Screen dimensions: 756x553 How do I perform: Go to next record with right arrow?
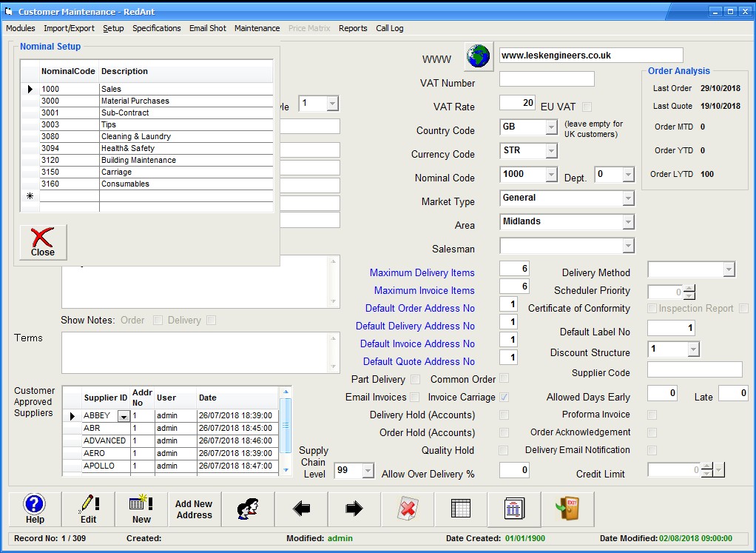pyautogui.click(x=354, y=509)
